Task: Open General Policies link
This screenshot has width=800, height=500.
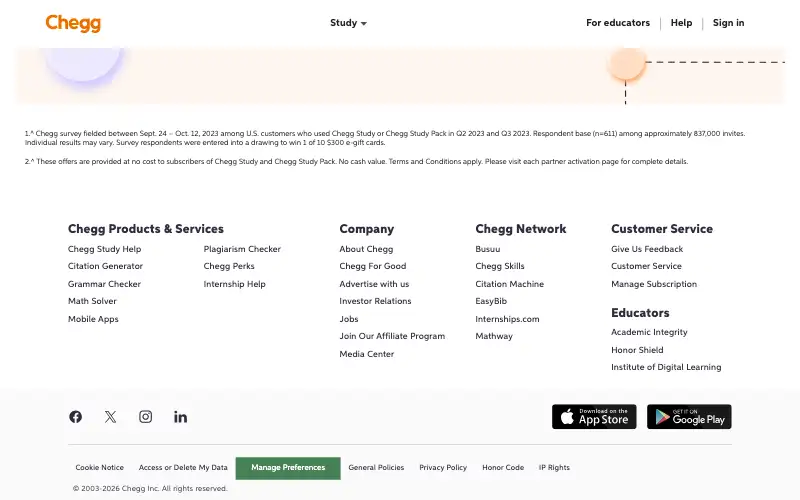Action: [376, 467]
